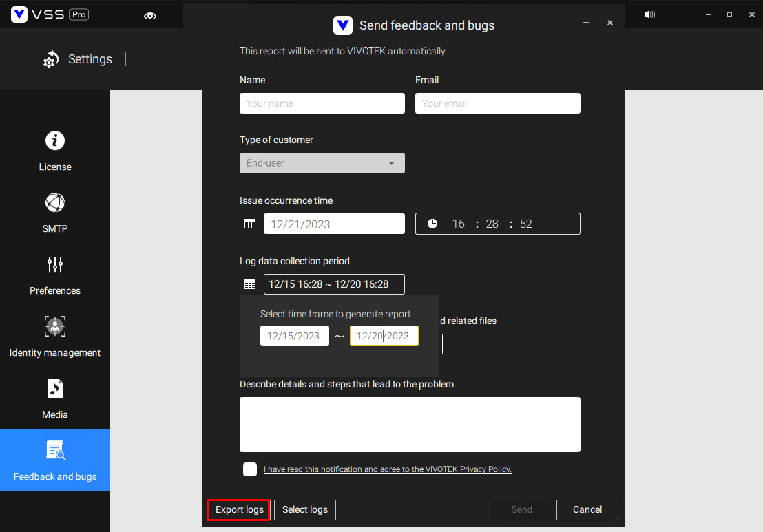The image size is (763, 532).
Task: Click the speaker volume icon
Action: (649, 14)
